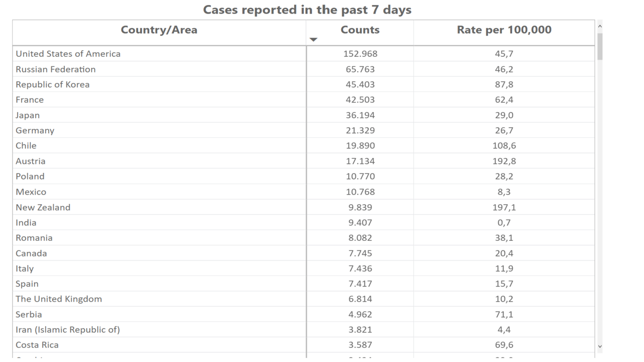Image resolution: width=644 pixels, height=362 pixels.
Task: Click the scrollbar down arrow
Action: tap(599, 346)
